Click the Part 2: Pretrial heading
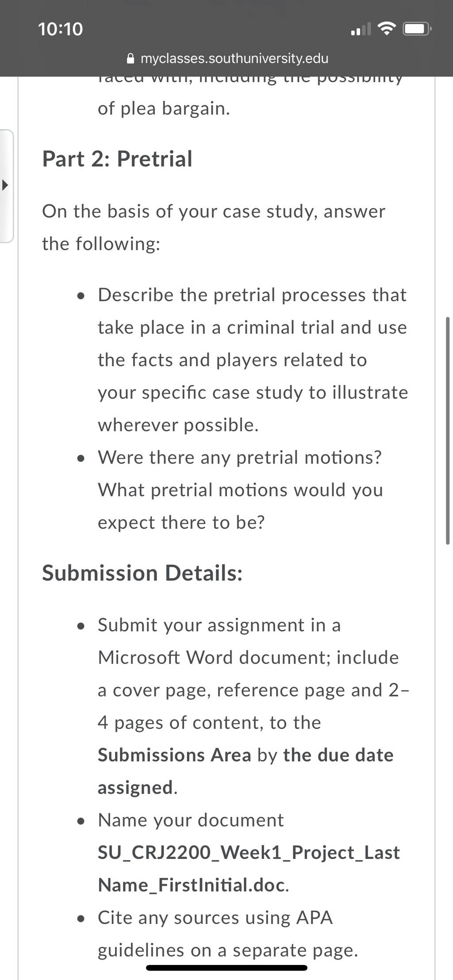The width and height of the screenshot is (453, 980). click(117, 159)
